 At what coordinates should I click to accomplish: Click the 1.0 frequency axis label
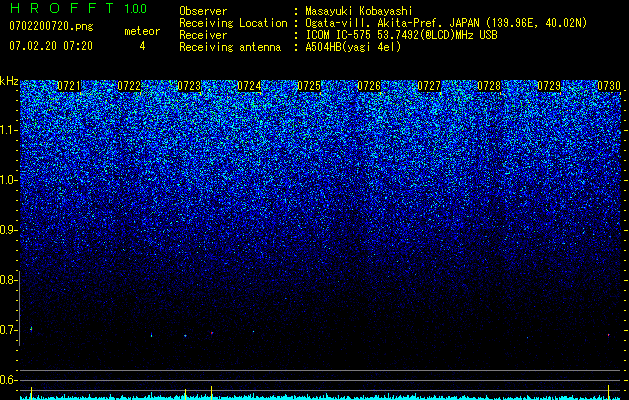8,180
